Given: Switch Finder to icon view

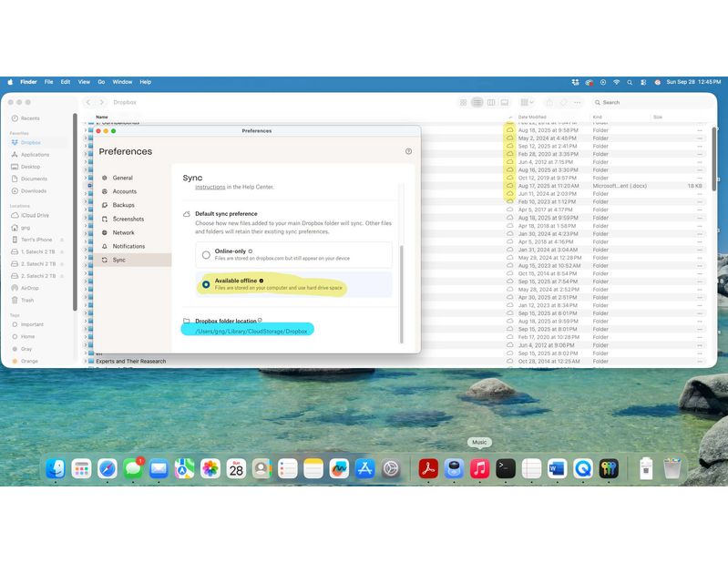Looking at the screenshot, I should [463, 102].
